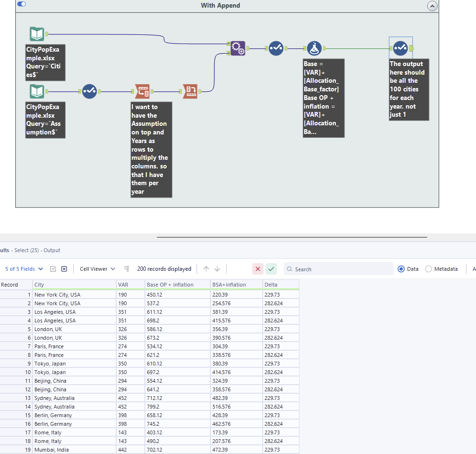The image size is (476, 454).
Task: Collapse the With Append container
Action: point(432,6)
